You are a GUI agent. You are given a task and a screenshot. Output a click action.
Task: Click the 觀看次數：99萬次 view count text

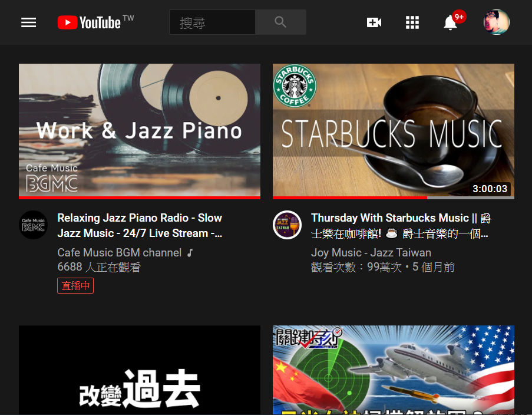[356, 267]
